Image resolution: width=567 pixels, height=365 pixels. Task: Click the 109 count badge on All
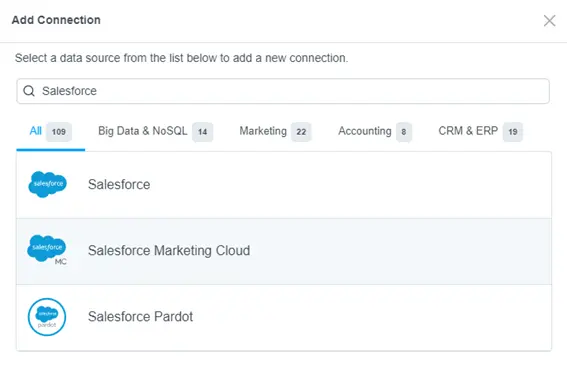[59, 132]
